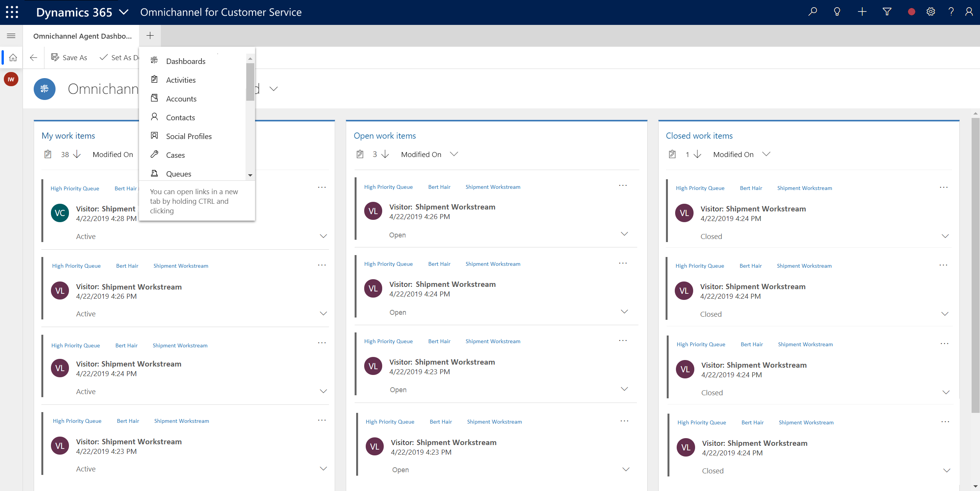Expand the Open work items sort dropdown
This screenshot has height=491, width=980.
click(x=455, y=154)
